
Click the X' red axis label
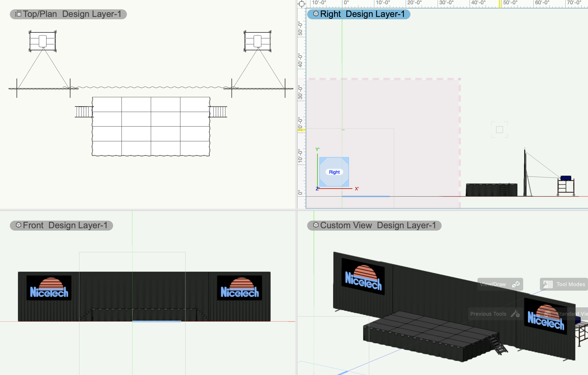[357, 189]
